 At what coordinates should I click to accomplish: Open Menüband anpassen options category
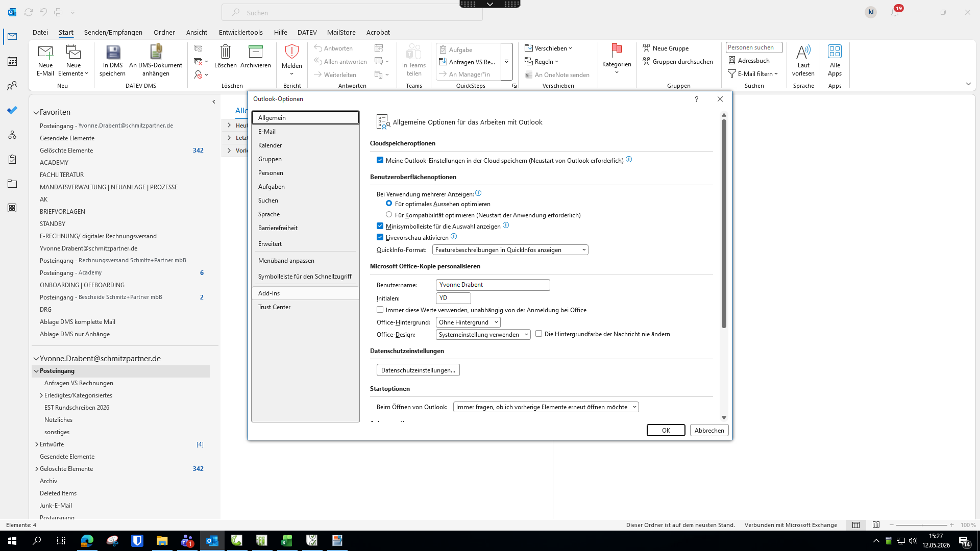305,261
